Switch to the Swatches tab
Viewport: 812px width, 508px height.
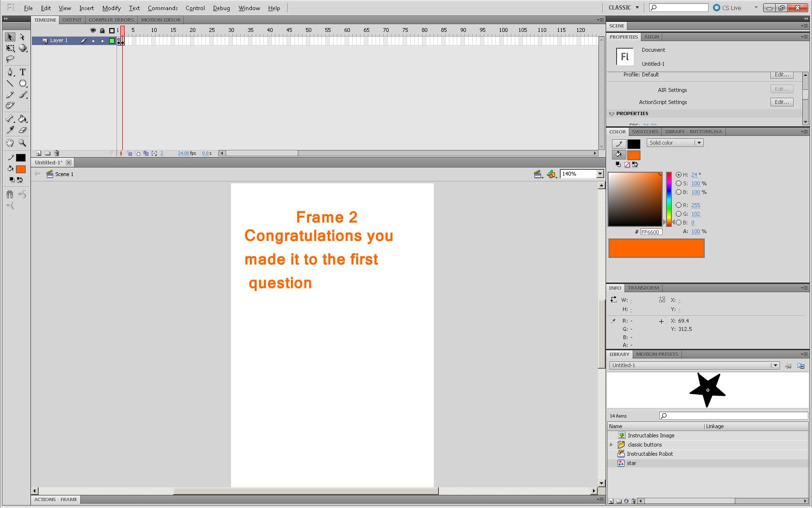point(645,131)
